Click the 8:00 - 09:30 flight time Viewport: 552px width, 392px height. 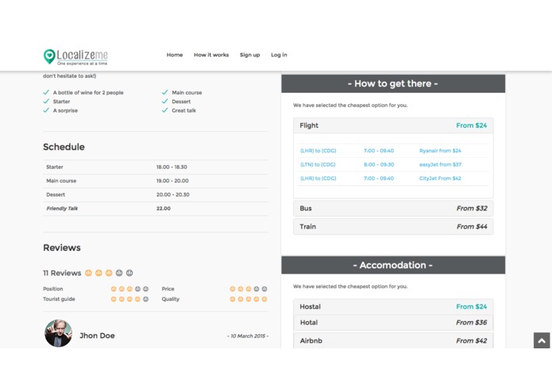(379, 164)
